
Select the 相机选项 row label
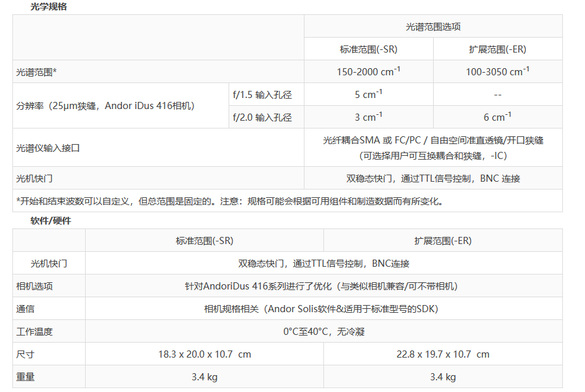(34, 286)
